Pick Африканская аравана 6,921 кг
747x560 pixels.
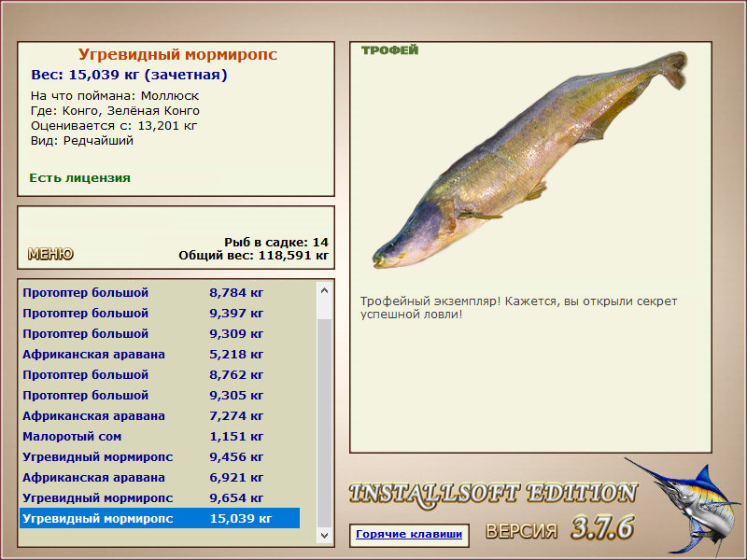[160, 477]
